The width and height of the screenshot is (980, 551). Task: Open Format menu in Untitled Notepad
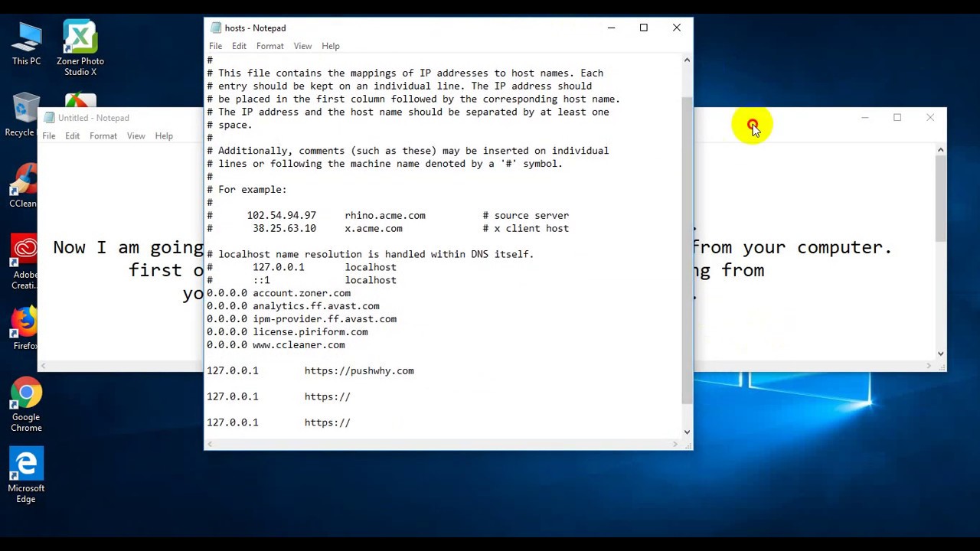pyautogui.click(x=103, y=135)
